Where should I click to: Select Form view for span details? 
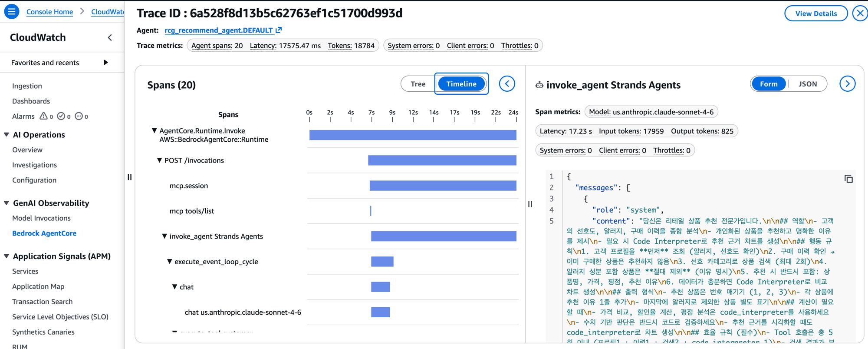tap(769, 84)
